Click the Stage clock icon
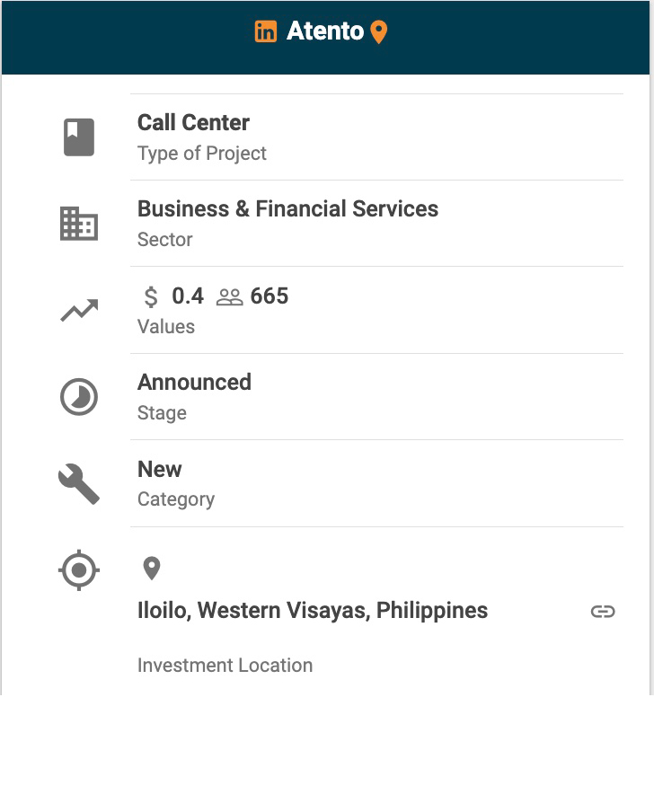 (x=79, y=397)
